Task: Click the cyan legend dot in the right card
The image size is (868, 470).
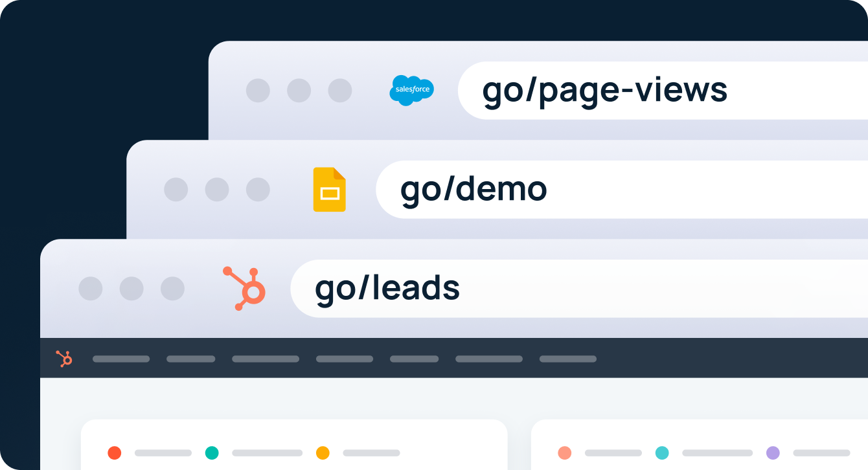Action: click(x=662, y=453)
